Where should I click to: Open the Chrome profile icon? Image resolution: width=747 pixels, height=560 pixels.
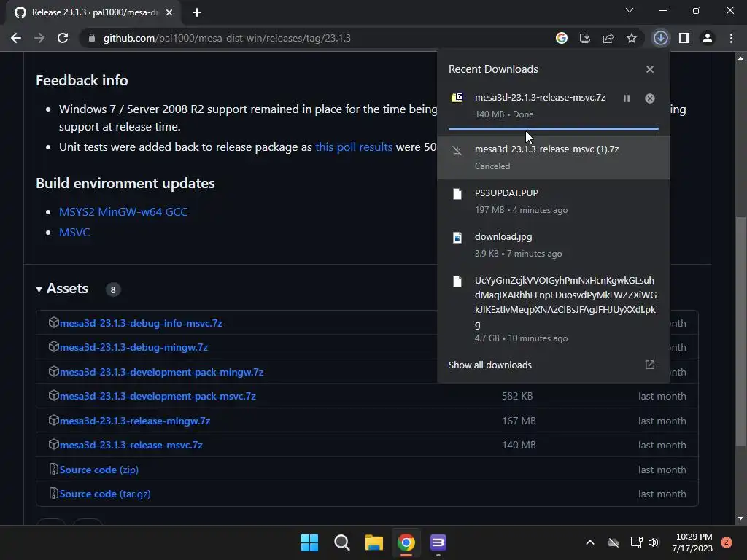tap(708, 38)
